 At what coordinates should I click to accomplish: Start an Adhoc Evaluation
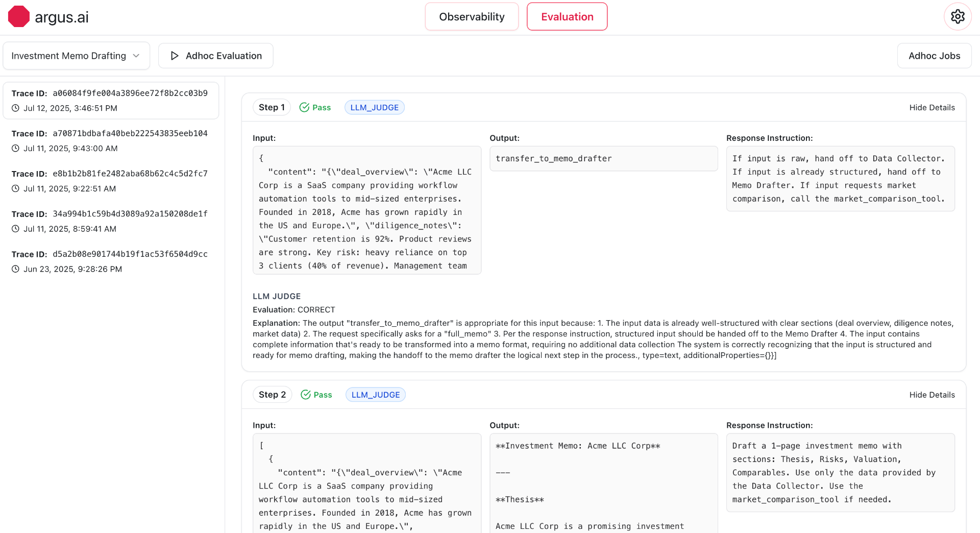click(x=216, y=56)
